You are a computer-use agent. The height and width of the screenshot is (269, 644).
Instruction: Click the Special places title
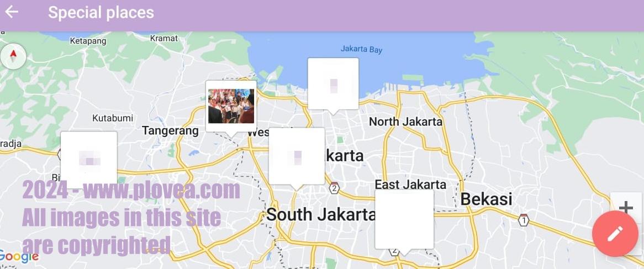click(x=101, y=12)
